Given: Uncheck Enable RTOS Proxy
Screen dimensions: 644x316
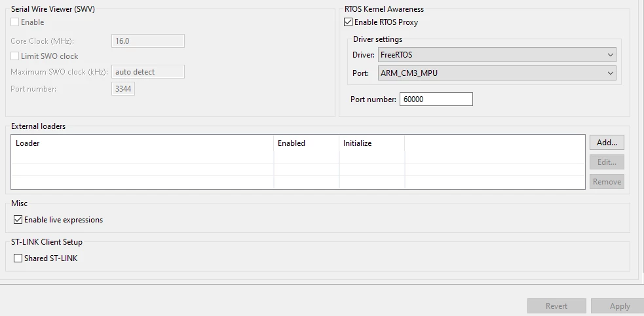Looking at the screenshot, I should [x=349, y=22].
